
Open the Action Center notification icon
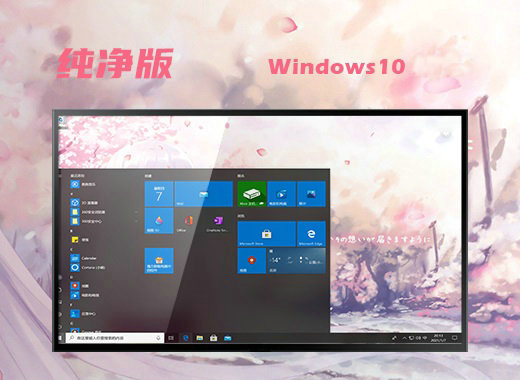coord(454,338)
